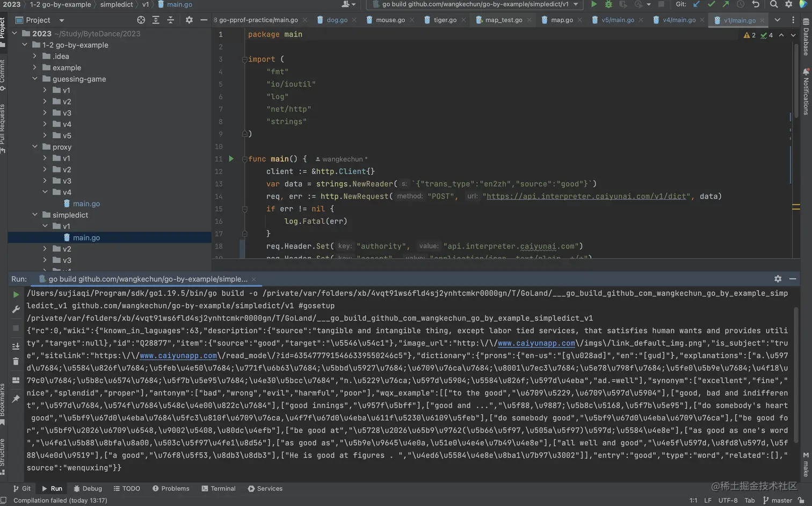Switch to mouse.go editor tab
Screen dimensions: 812x506
(x=390, y=20)
